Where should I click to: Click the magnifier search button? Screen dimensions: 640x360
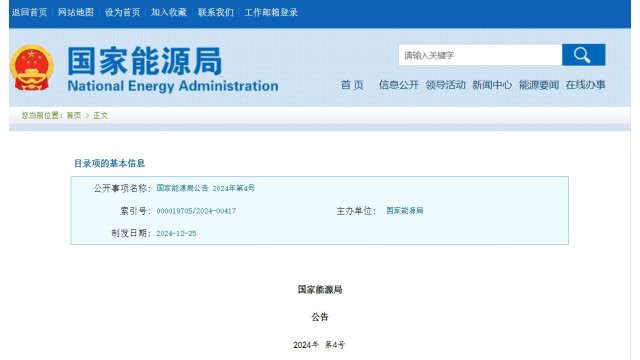[583, 55]
